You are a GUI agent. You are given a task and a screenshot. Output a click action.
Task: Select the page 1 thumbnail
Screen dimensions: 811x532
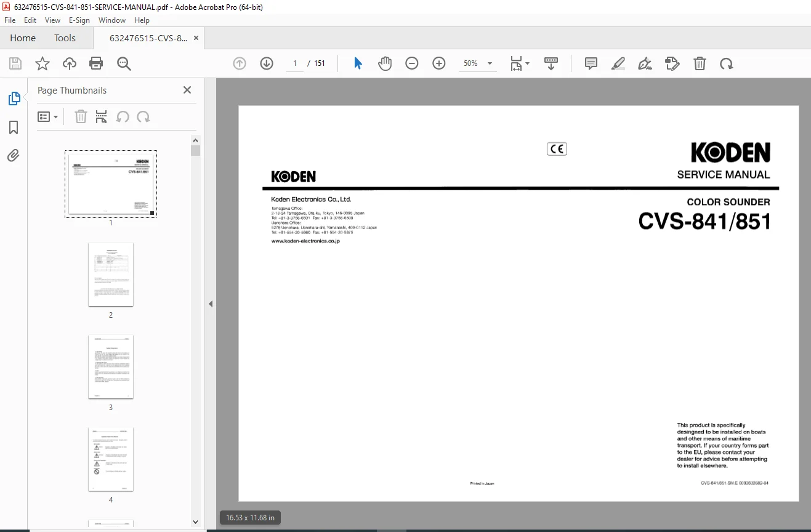111,183
